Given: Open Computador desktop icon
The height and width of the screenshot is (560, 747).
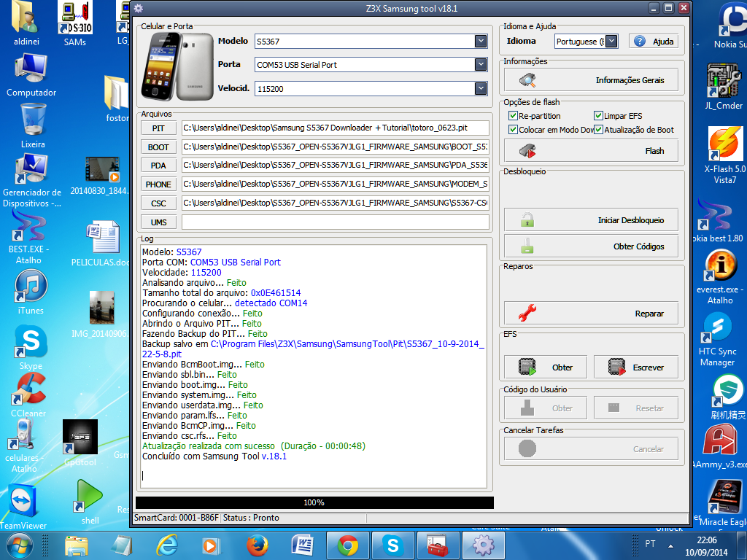Looking at the screenshot, I should pyautogui.click(x=31, y=75).
